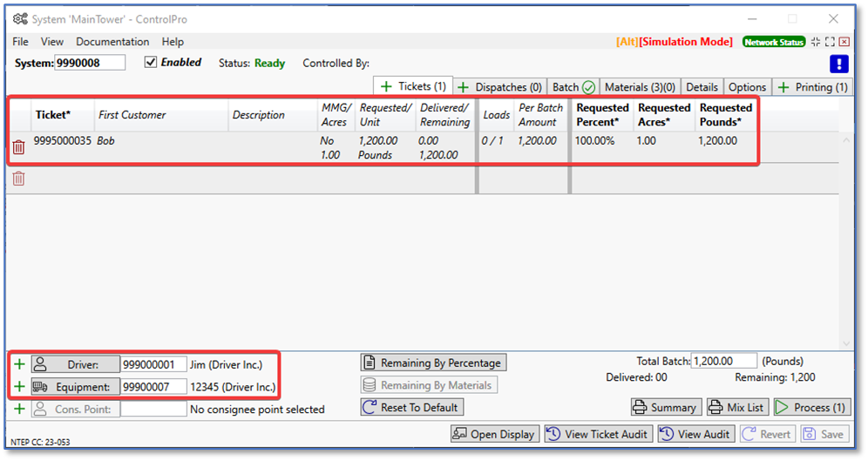868x461 pixels.
Task: Click the green plus beside Cons. Point
Action: 19,409
